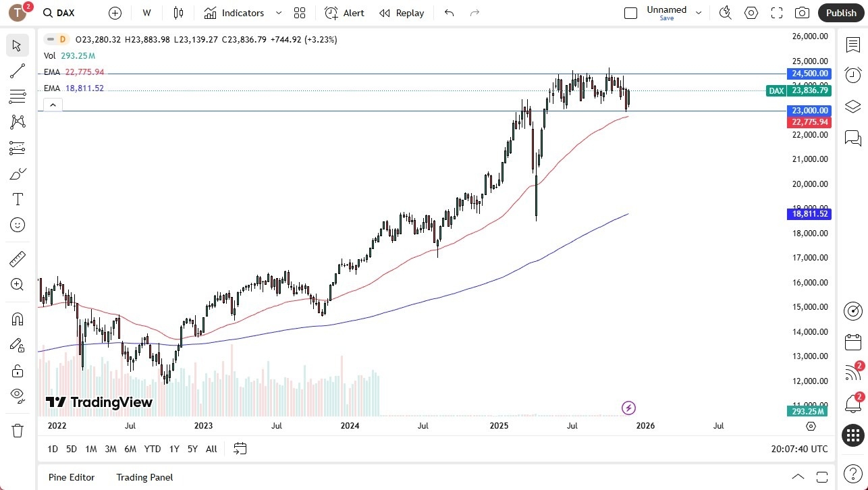868x490 pixels.
Task: Open the alerts alarm clock panel
Action: [853, 75]
